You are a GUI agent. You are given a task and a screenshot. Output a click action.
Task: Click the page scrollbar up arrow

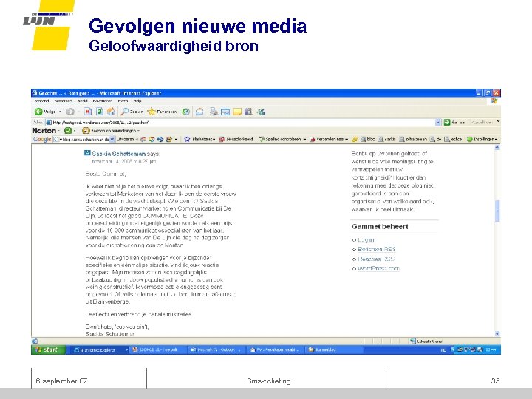(497, 147)
